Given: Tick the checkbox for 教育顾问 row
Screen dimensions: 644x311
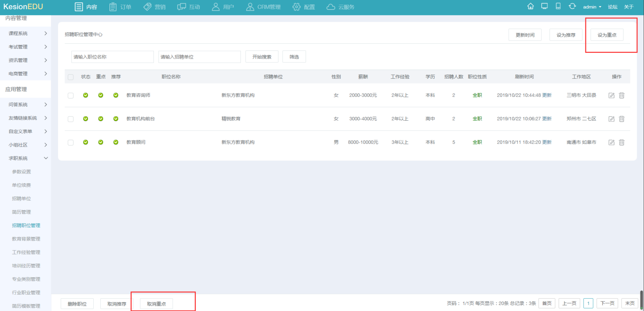Looking at the screenshot, I should pyautogui.click(x=71, y=143).
